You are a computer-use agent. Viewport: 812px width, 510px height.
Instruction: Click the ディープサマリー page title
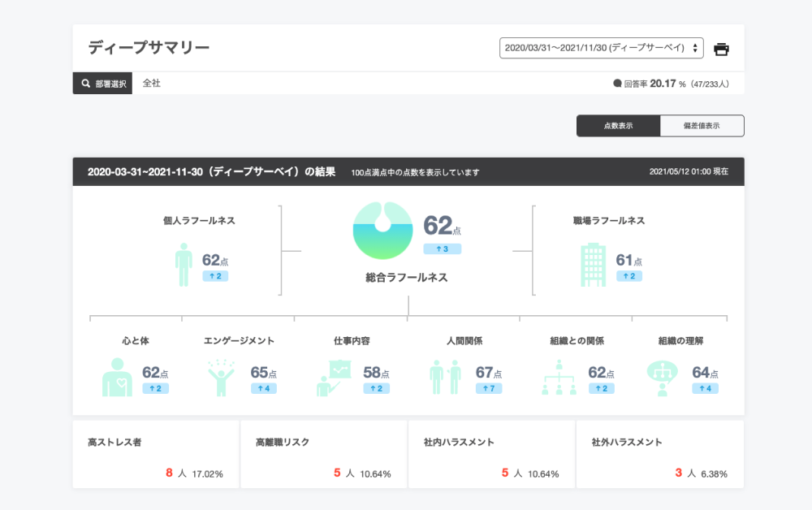[149, 47]
